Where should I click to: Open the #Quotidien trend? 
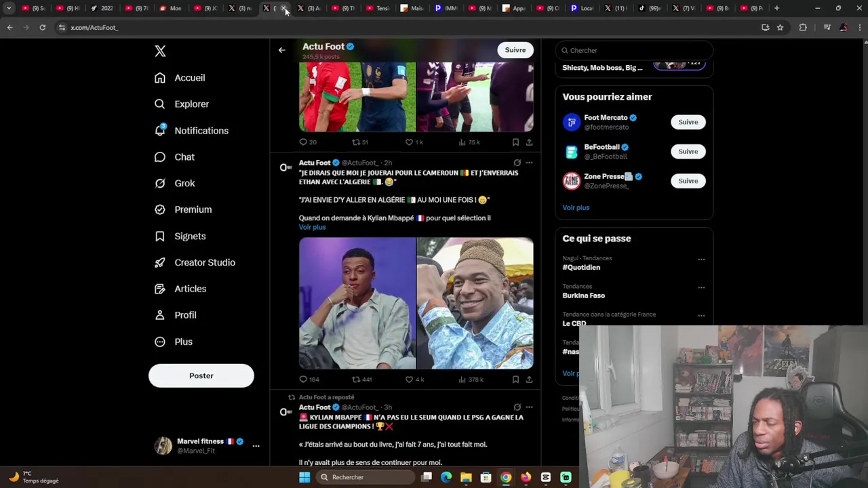pos(581,267)
